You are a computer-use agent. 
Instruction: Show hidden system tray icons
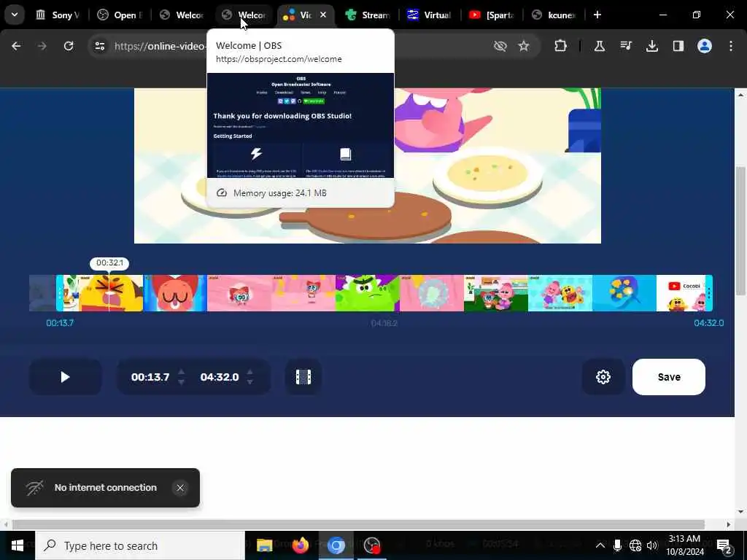600,545
